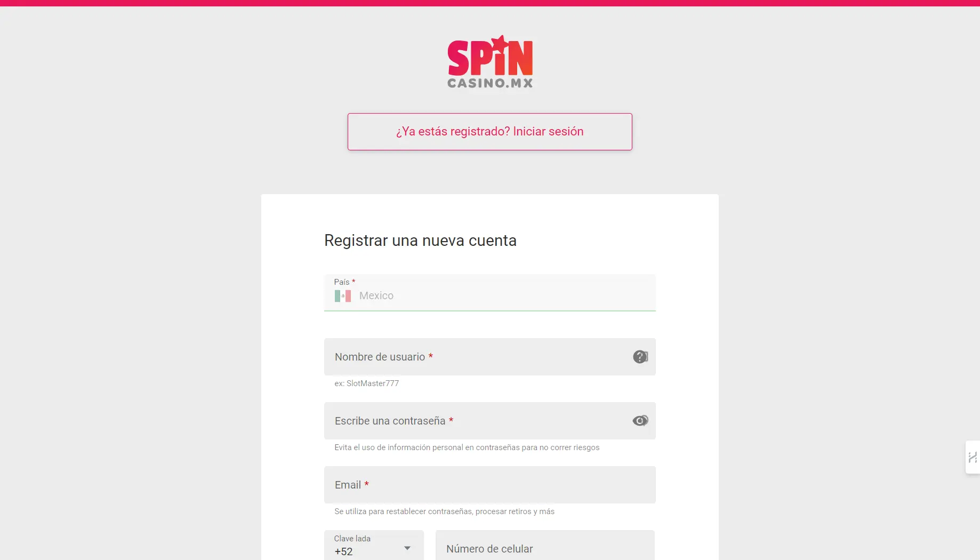Viewport: 980px width, 560px height.
Task: Click '¿Ya estás registrado? Iniciar sesión' button
Action: [489, 132]
